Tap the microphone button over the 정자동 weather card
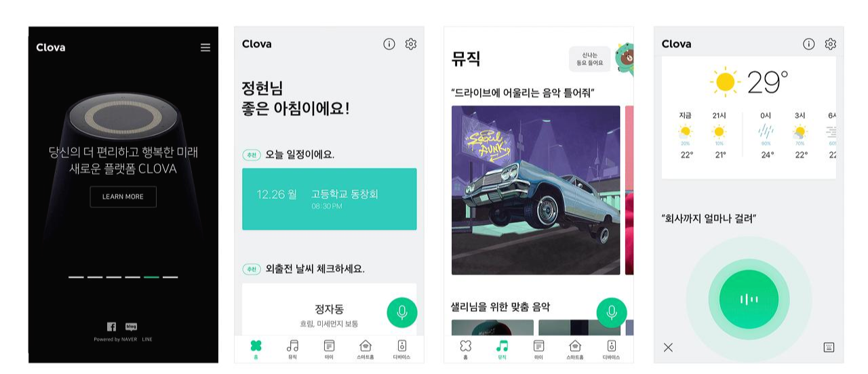Screen dimensions: 868x374 (402, 312)
